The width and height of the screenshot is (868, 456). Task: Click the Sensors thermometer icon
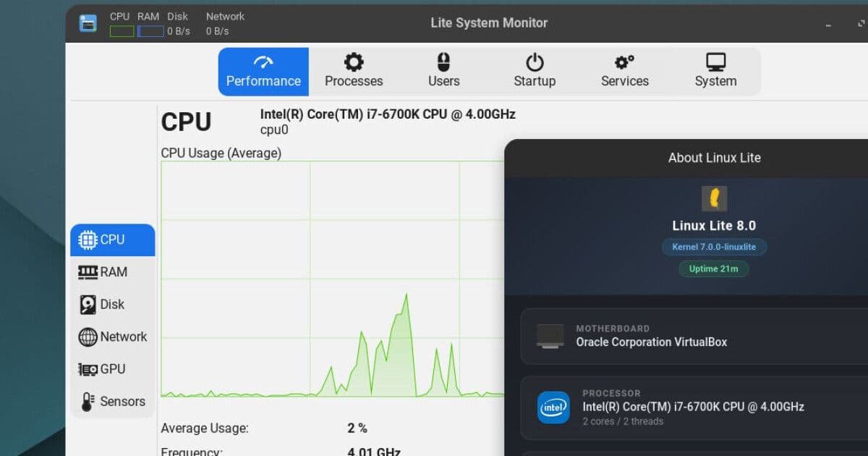click(88, 402)
